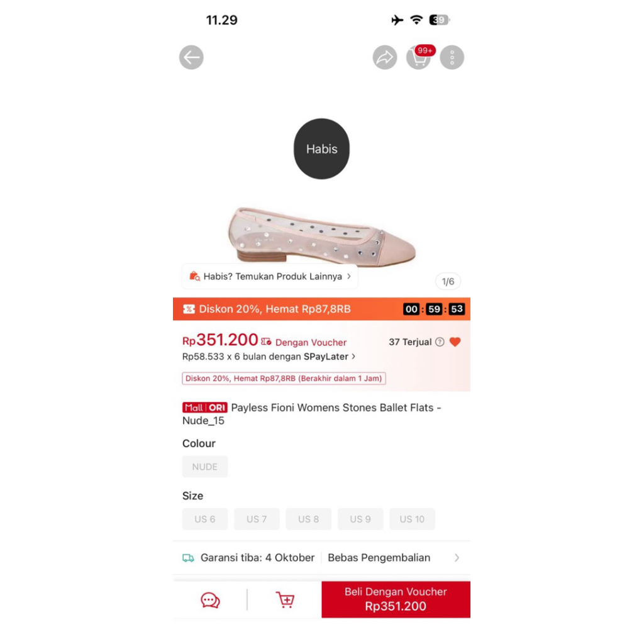The image size is (644, 644).
Task: Tap the add to cart icon
Action: click(x=285, y=600)
